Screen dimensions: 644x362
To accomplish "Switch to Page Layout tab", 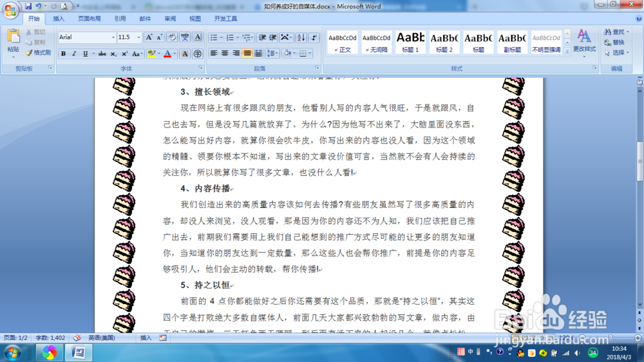I will pos(89,19).
